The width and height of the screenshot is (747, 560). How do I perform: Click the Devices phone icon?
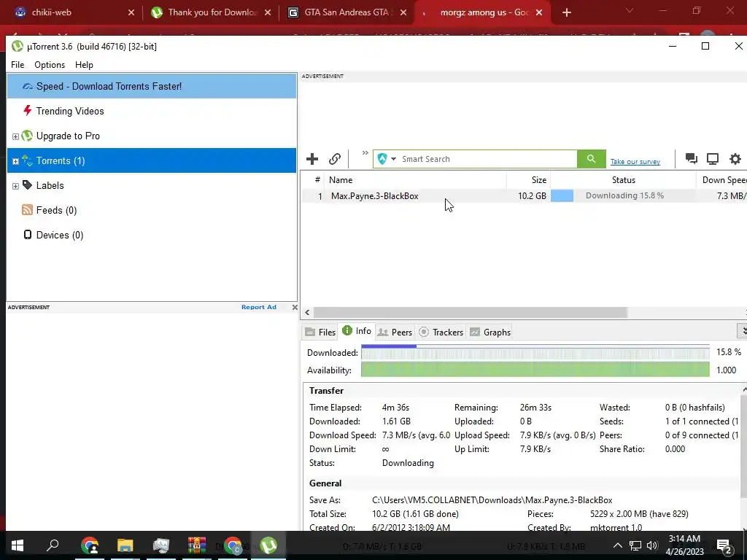pyautogui.click(x=28, y=234)
